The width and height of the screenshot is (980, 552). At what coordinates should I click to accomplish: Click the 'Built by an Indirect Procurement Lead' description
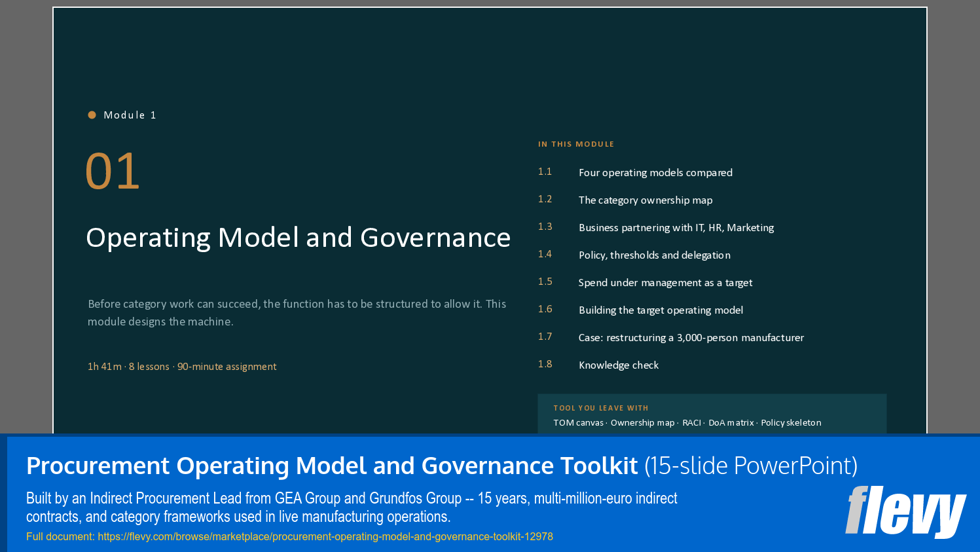[352, 507]
